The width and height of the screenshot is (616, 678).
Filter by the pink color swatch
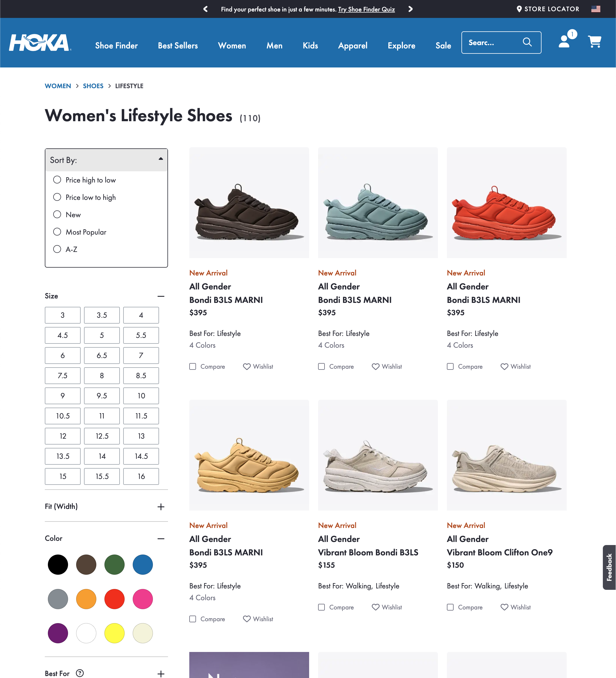tap(143, 599)
